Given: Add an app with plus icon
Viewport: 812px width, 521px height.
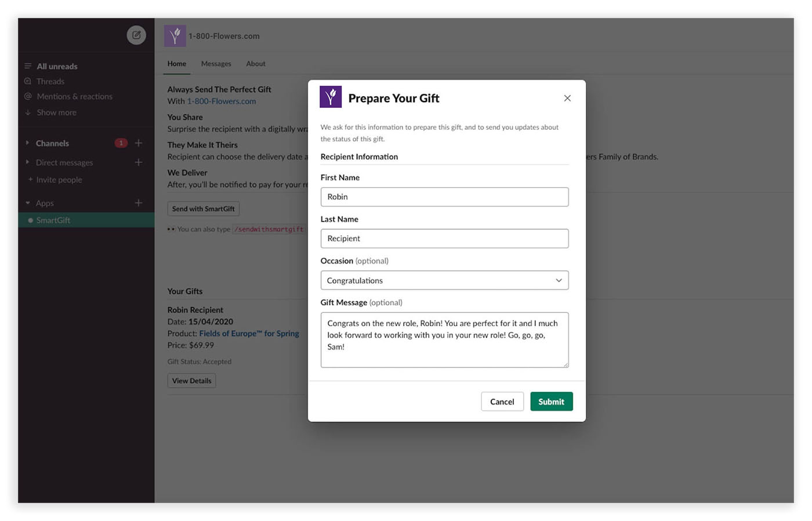Looking at the screenshot, I should 139,203.
